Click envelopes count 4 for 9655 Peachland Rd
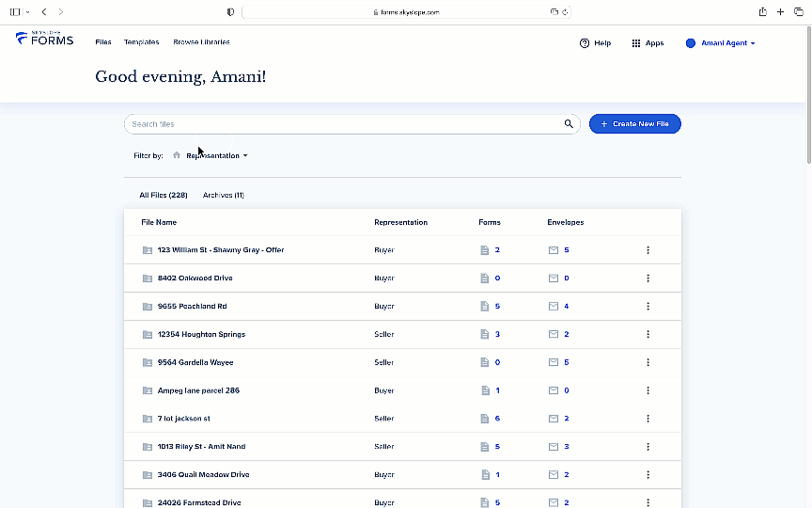 pos(566,307)
